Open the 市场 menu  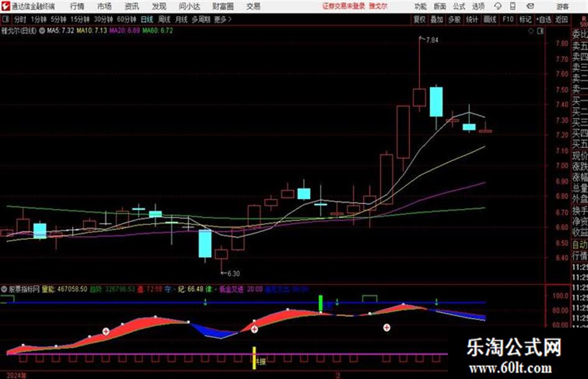point(105,6)
